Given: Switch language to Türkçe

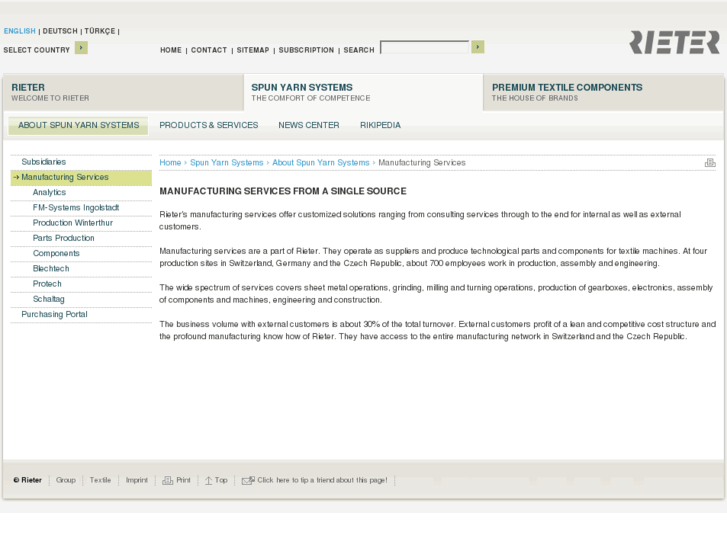Looking at the screenshot, I should (x=100, y=31).
